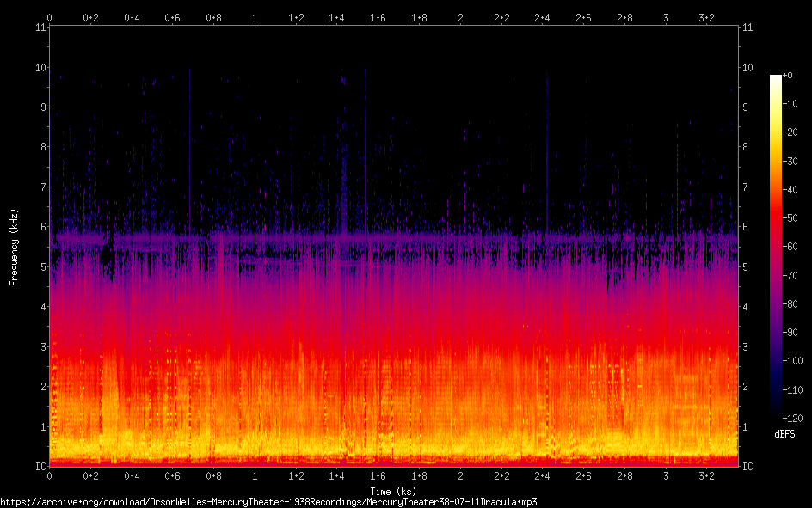Click the "+0" value on the color scale
Viewport: 812px width, 508px height.
[787, 76]
